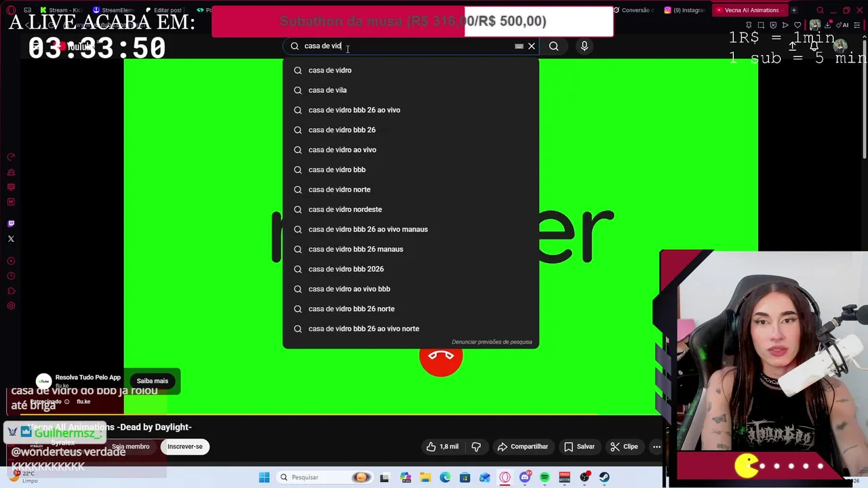This screenshot has height=488, width=868.
Task: Open browser tab search magnifier icon
Action: [820, 10]
